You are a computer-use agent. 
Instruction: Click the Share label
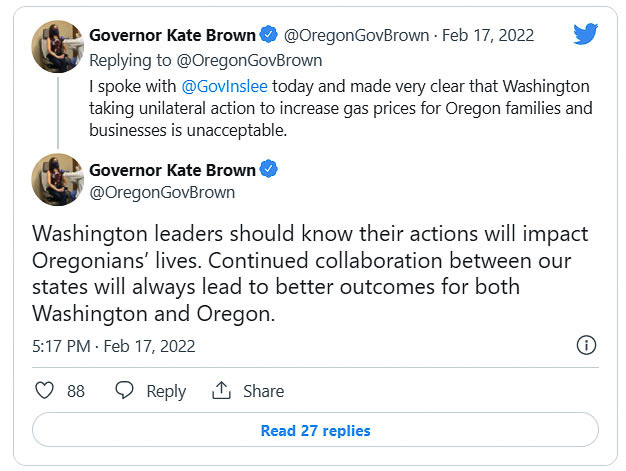(263, 391)
